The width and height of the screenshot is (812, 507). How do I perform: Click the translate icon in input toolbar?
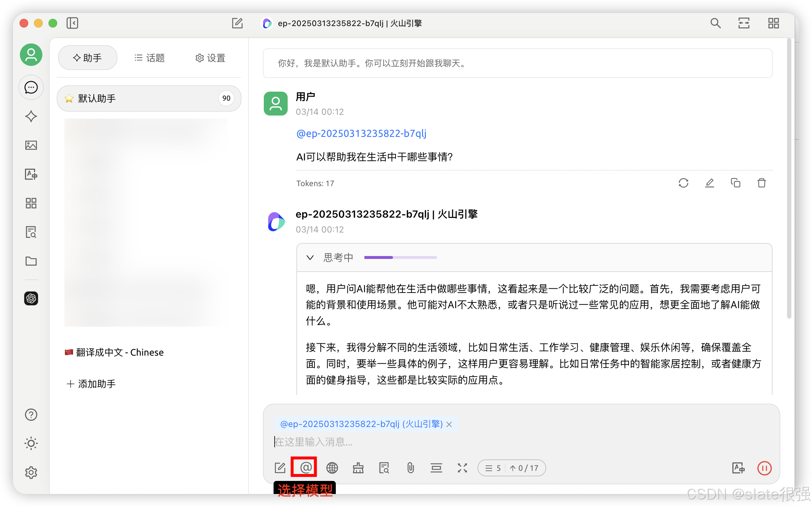pos(738,468)
